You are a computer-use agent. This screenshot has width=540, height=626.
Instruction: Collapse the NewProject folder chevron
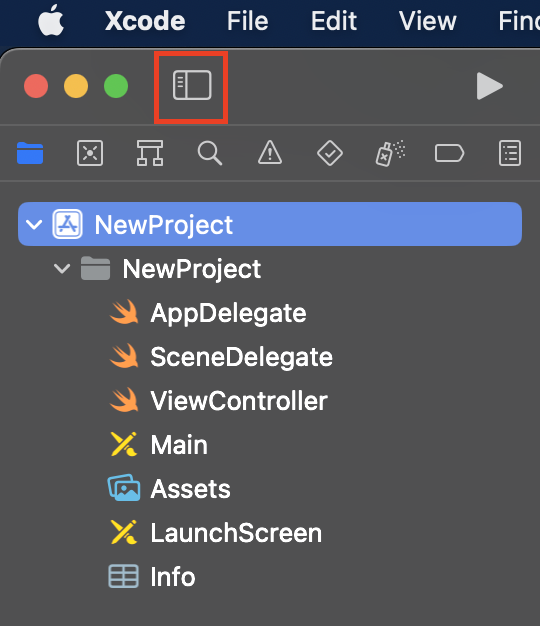click(x=62, y=268)
